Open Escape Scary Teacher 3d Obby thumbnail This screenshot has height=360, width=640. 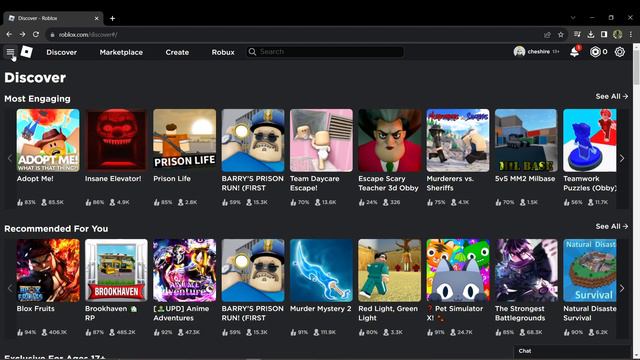coord(389,140)
